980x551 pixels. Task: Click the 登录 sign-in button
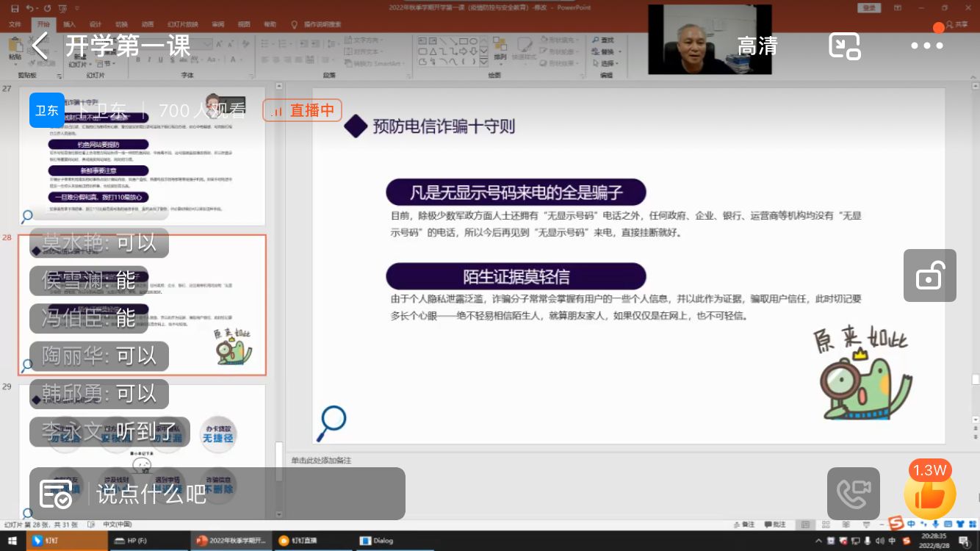[x=869, y=8]
